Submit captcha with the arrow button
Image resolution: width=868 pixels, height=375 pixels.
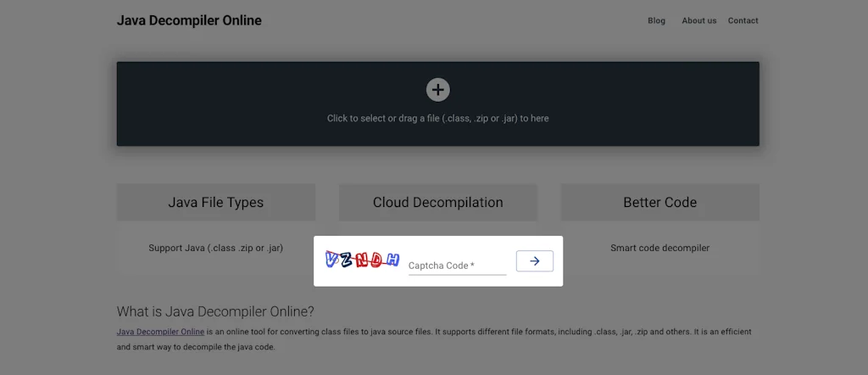(x=535, y=261)
